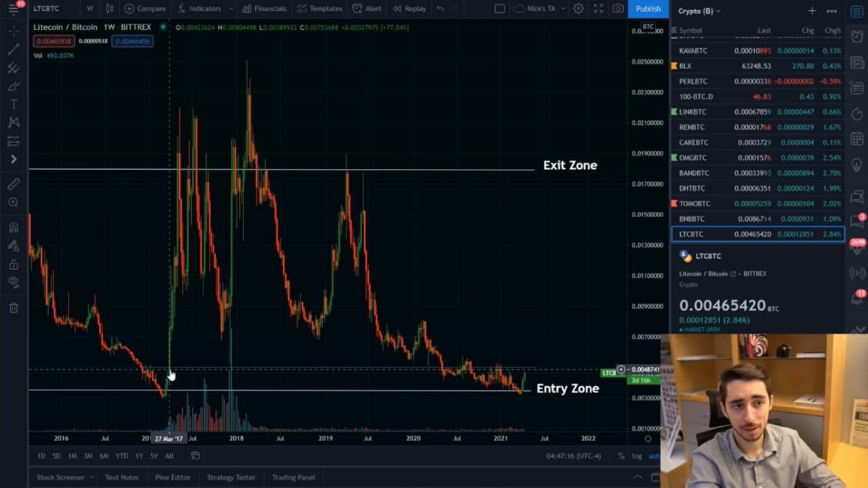
Task: Open the select layout rectangle icon
Action: tap(500, 9)
